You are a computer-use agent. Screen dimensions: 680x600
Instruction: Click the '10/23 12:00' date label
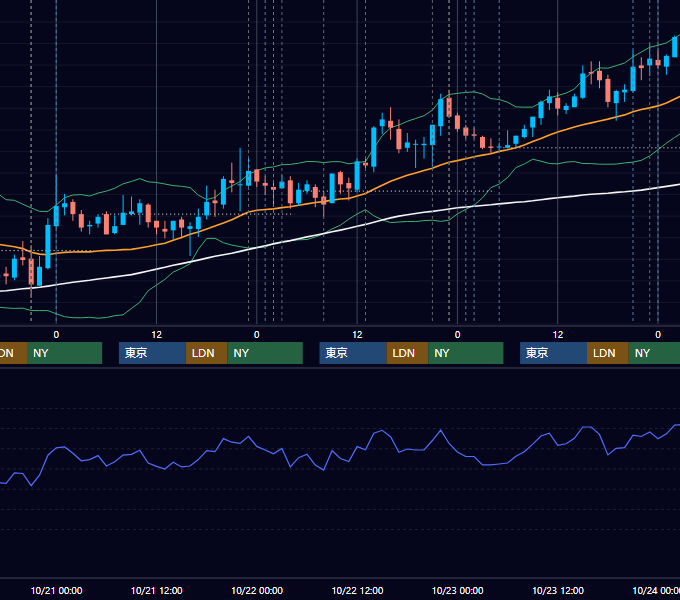click(558, 590)
